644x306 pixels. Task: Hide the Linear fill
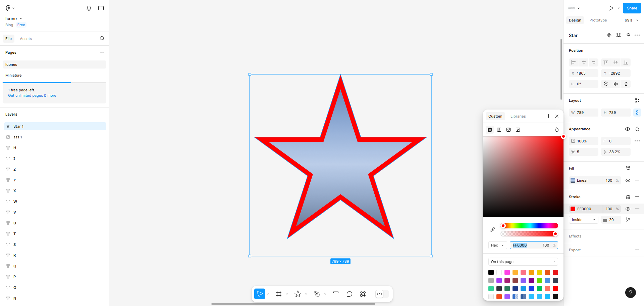point(628,180)
